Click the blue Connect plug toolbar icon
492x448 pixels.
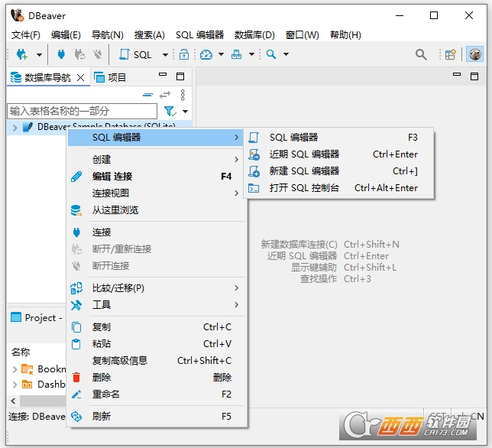61,54
